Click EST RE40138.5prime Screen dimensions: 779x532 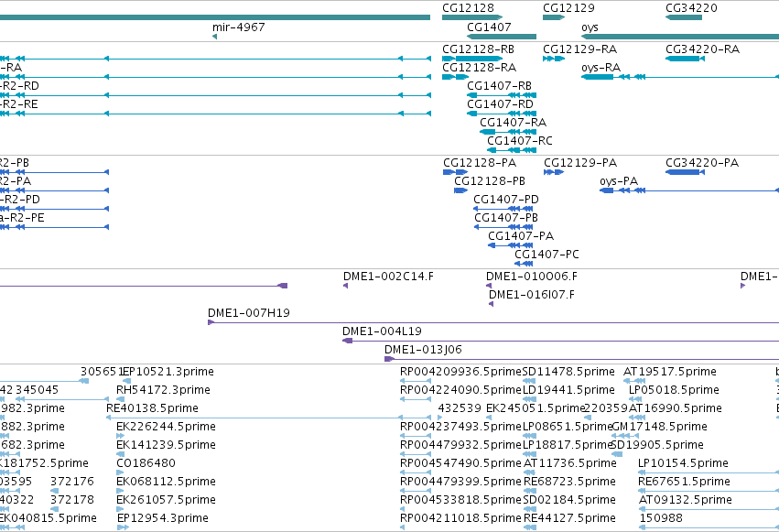[152, 408]
